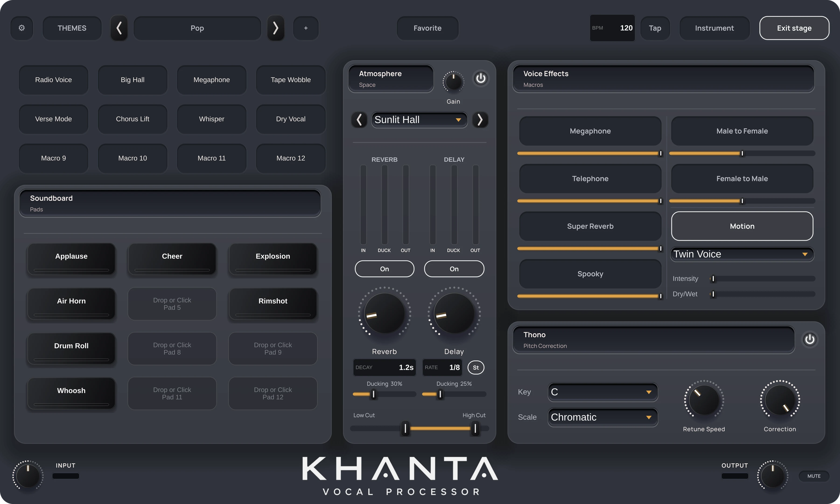This screenshot has width=840, height=504.
Task: Click the Correction knob
Action: pos(780,400)
